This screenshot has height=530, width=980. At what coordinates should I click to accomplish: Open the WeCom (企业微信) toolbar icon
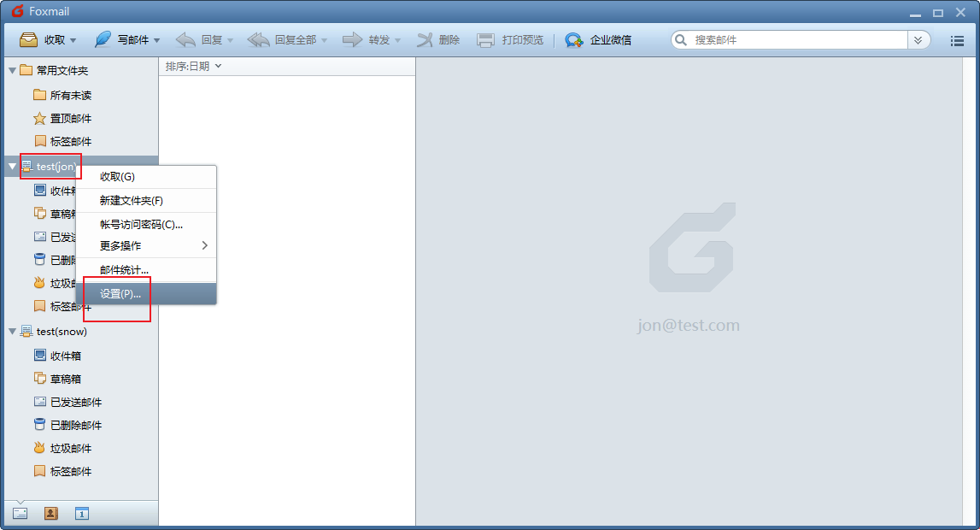tap(574, 40)
